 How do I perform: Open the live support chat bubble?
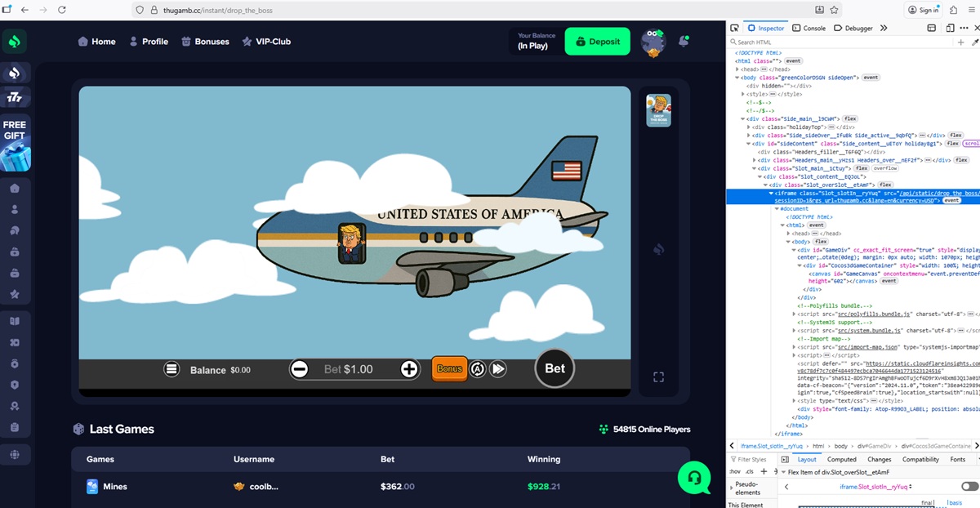tap(693, 477)
